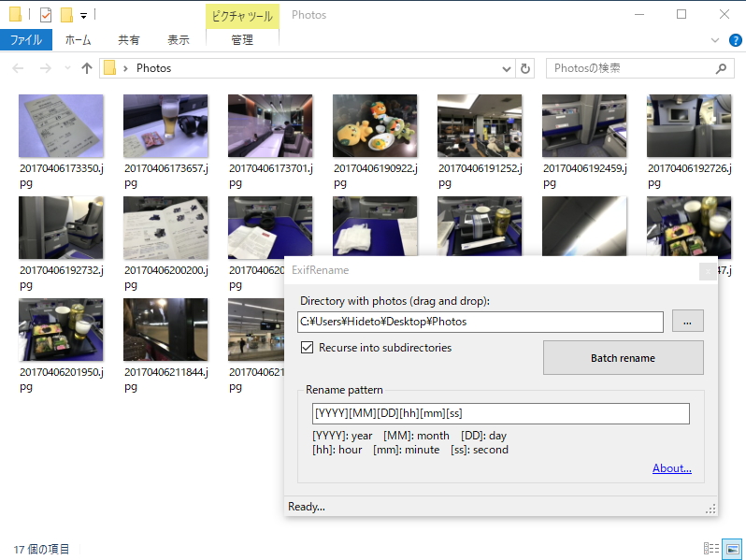Select the meal tray thumbnail ending in 47.j

[x=689, y=226]
